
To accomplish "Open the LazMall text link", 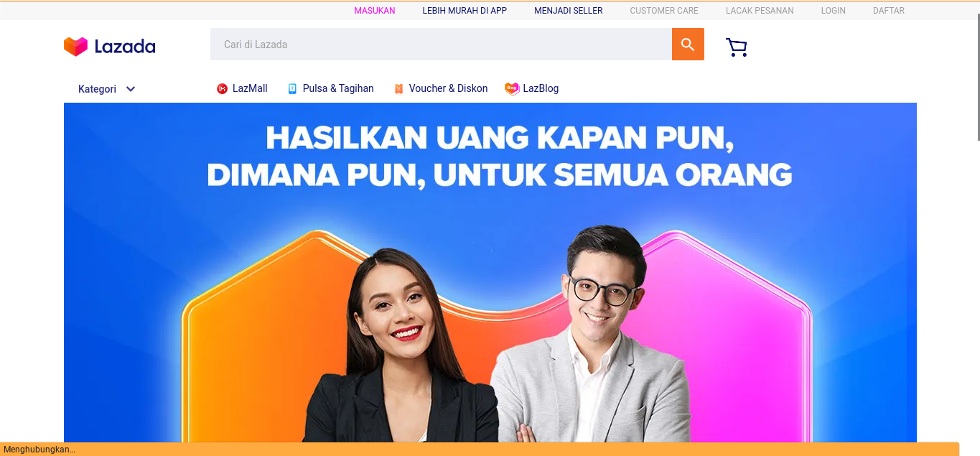I will 250,89.
